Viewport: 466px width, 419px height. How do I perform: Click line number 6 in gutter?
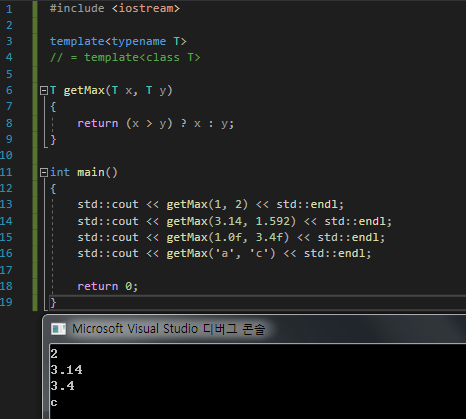coord(9,90)
